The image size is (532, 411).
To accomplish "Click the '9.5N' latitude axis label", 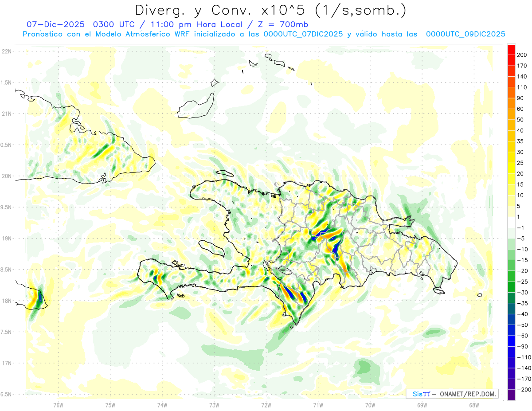I will 6,207.
